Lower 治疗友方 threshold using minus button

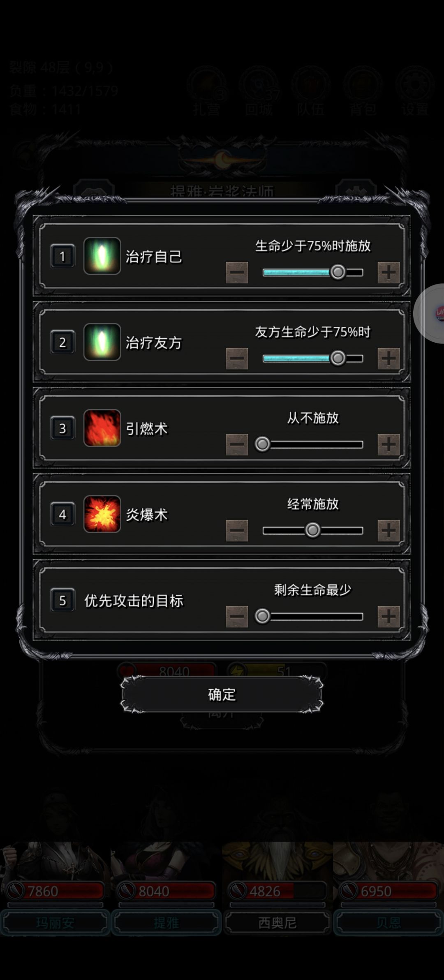click(x=237, y=358)
